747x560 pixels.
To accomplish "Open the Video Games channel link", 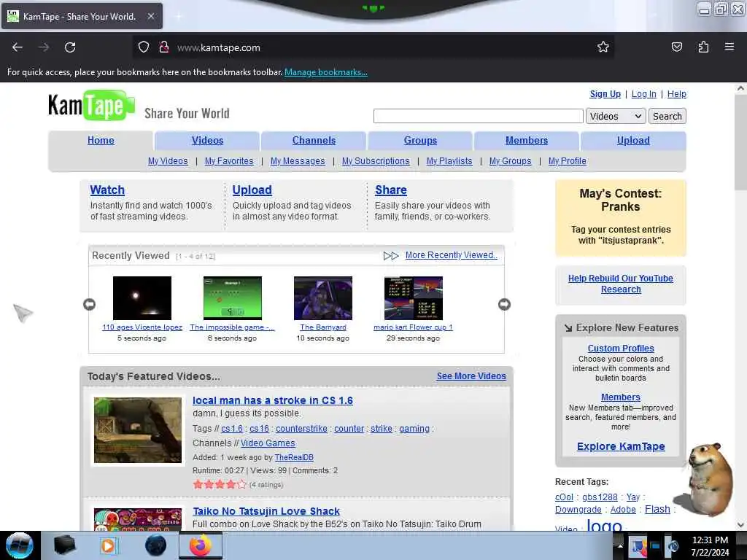I will pyautogui.click(x=268, y=443).
